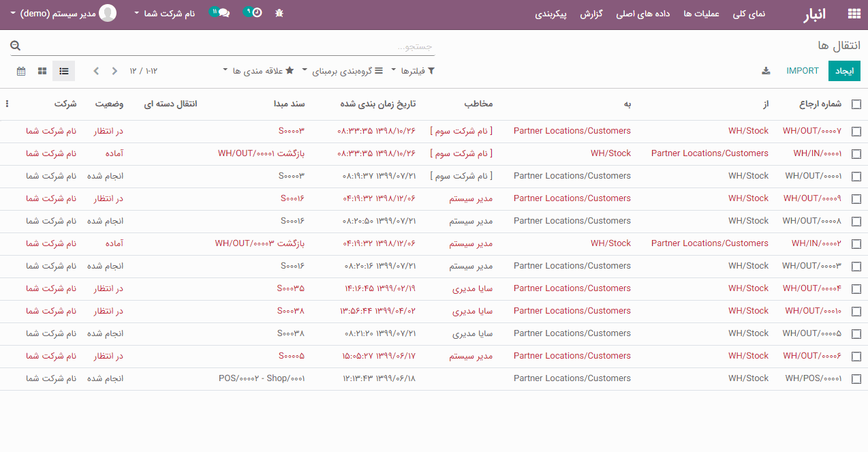Open the نام شرکت شما company switcher
Viewport: 868px width, 452px height.
point(164,13)
